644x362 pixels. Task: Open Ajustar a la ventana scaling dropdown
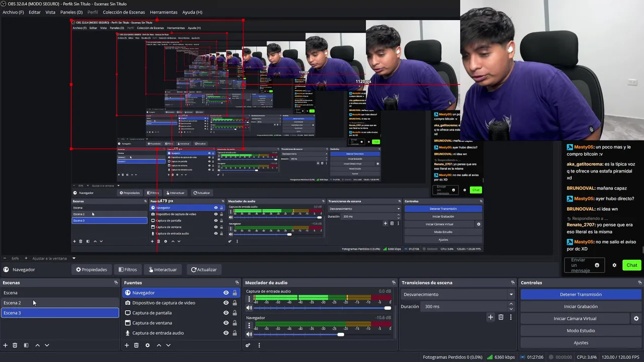(x=54, y=258)
